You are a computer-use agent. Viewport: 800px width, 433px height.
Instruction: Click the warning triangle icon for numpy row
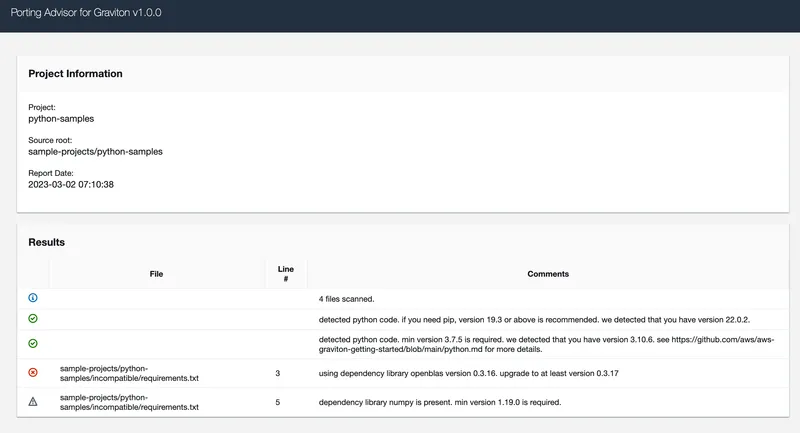tap(33, 402)
